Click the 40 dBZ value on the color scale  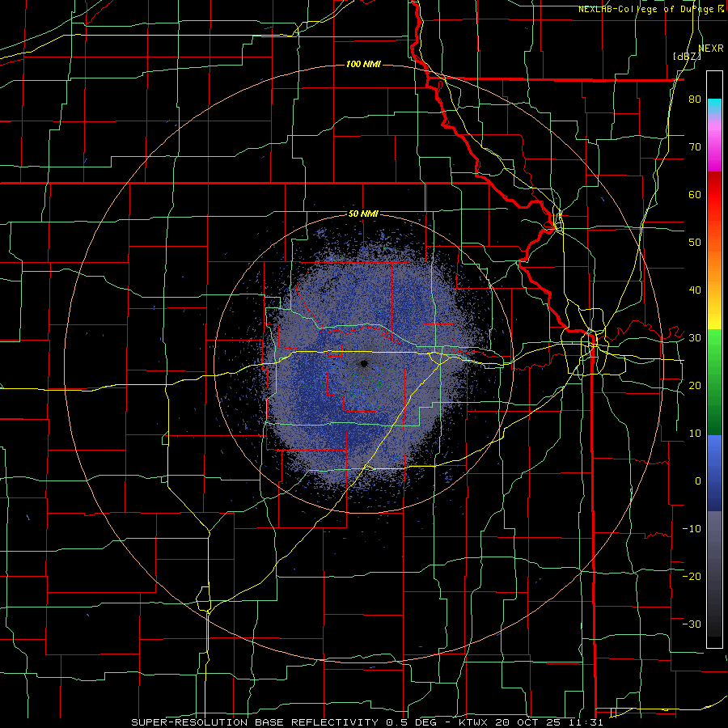695,290
